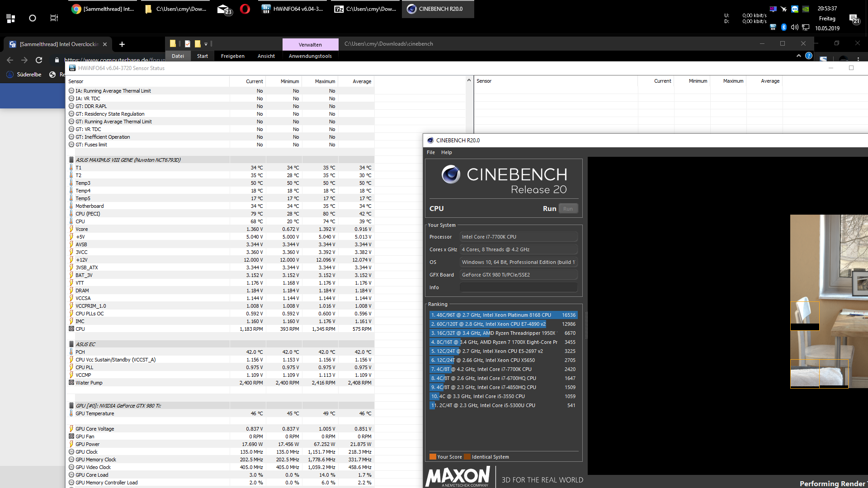Click the Task View taskbar icon
The image size is (868, 488).
tap(54, 18)
